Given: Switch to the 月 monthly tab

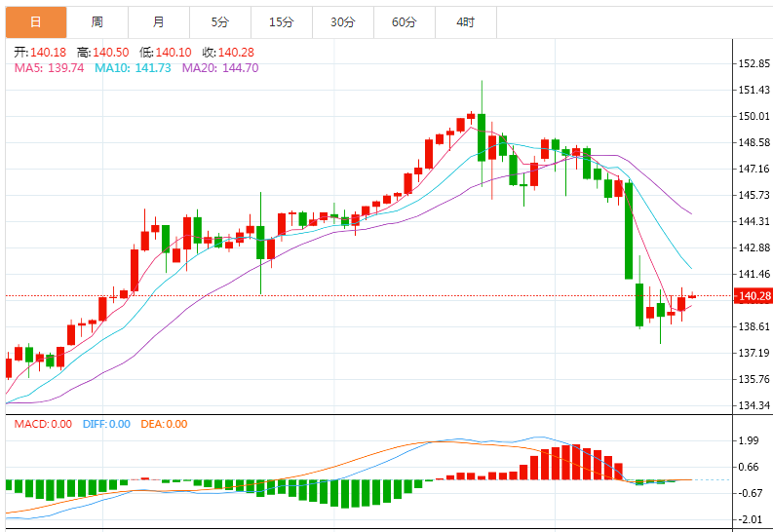Looking at the screenshot, I should tap(159, 22).
